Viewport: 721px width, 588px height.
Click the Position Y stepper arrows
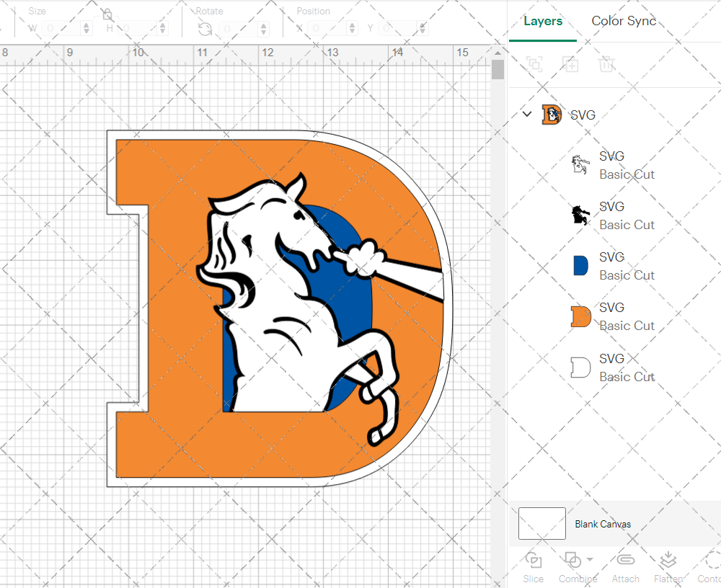click(x=423, y=29)
